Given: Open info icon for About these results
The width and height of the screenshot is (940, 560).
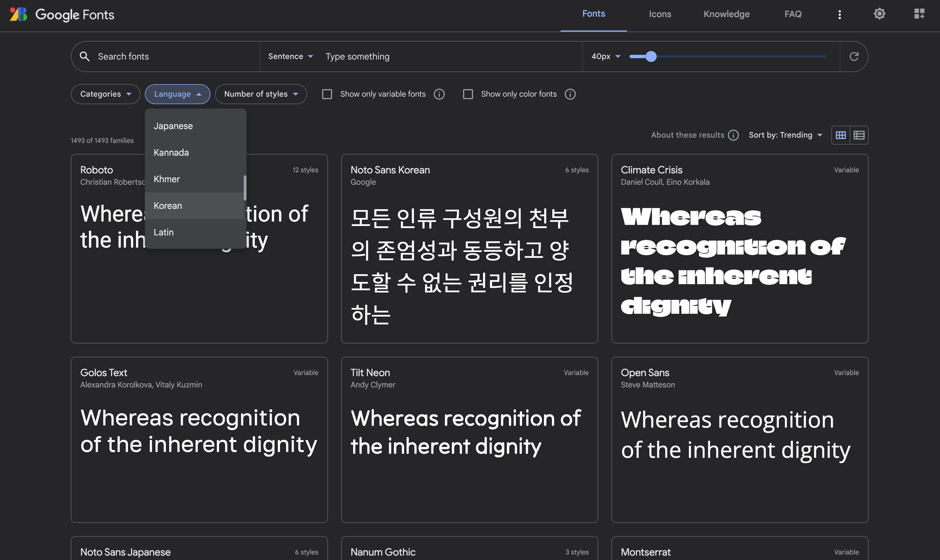Looking at the screenshot, I should point(733,135).
